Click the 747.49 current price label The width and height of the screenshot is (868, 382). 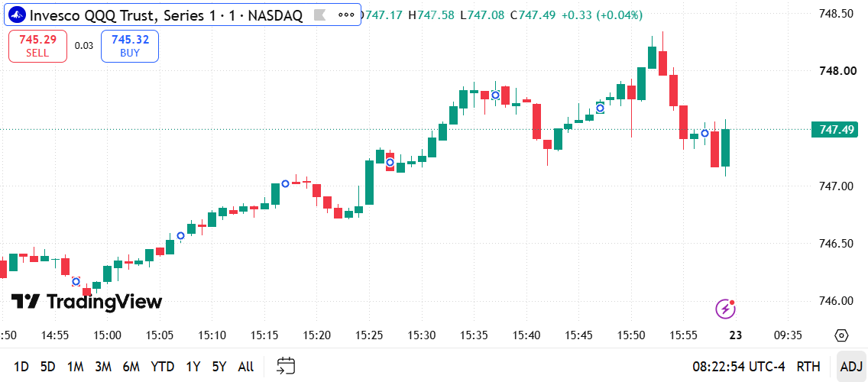(x=835, y=130)
